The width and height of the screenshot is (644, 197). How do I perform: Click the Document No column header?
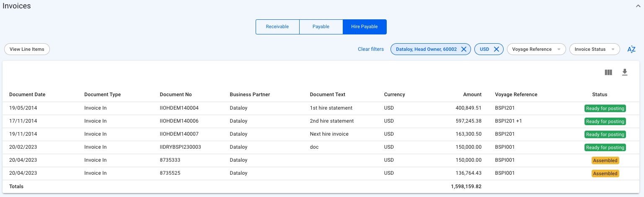pyautogui.click(x=176, y=95)
